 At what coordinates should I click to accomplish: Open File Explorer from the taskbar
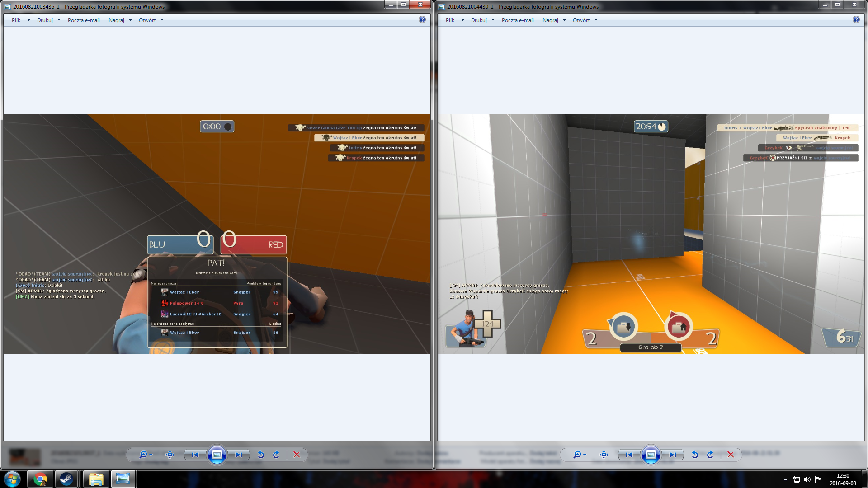pos(96,479)
